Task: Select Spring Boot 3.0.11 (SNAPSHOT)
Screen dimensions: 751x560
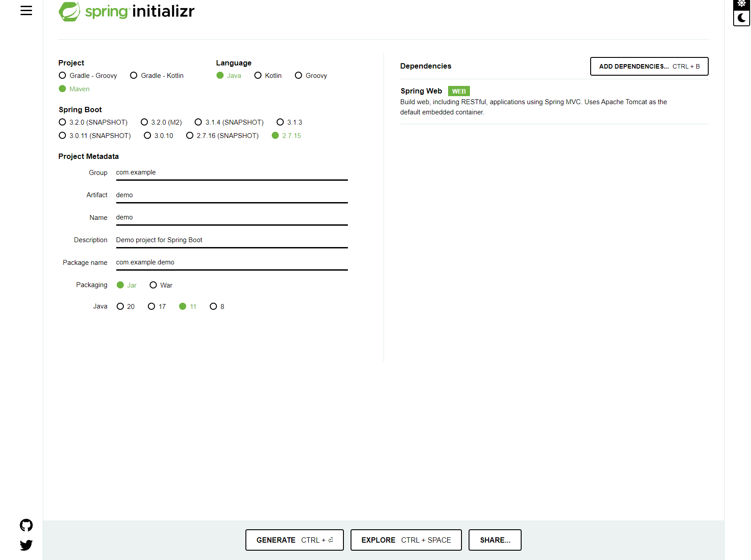Action: click(x=95, y=136)
